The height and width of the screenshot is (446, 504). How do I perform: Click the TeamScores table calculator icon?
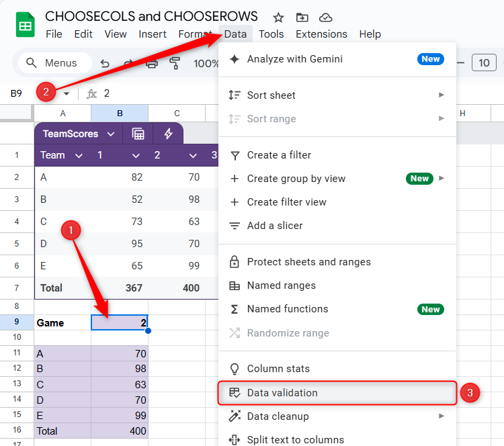point(138,134)
